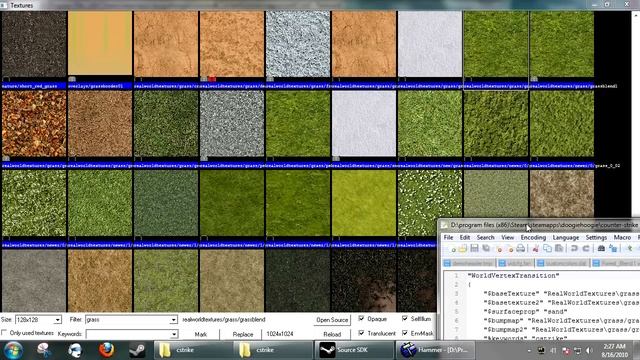This screenshot has width=640, height=360.
Task: Open the File menu in Notepad++
Action: [x=448, y=238]
